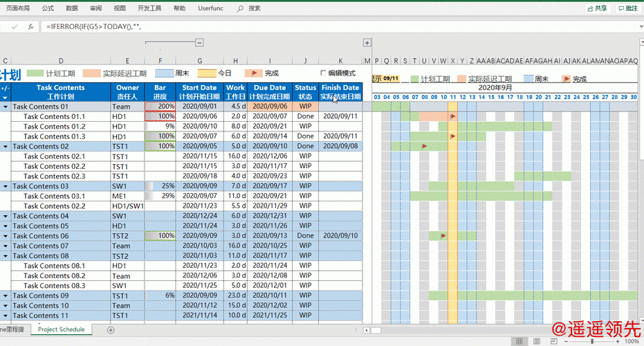Image resolution: width=644 pixels, height=346 pixels.
Task: Collapse column group with minus button
Action: coord(199,43)
